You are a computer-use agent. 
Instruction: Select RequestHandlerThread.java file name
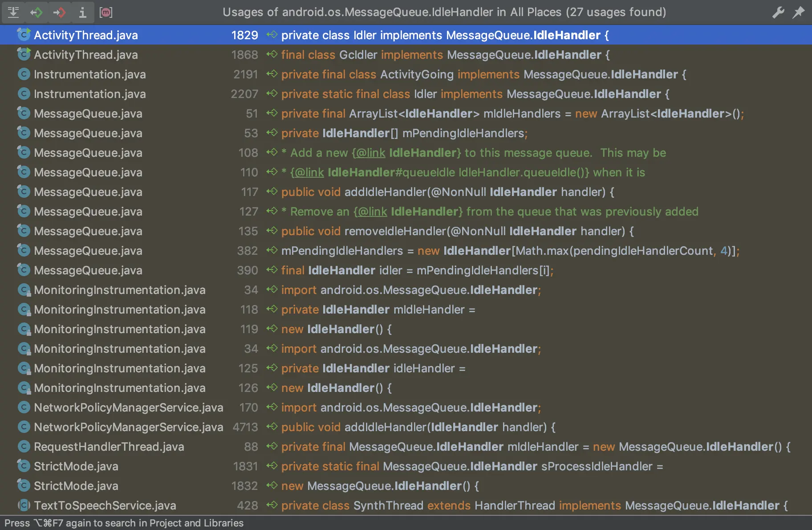(x=109, y=446)
